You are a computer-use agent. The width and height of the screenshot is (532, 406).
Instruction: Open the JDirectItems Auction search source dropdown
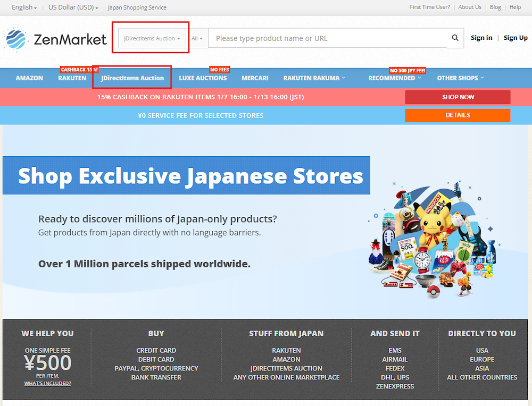coord(152,38)
